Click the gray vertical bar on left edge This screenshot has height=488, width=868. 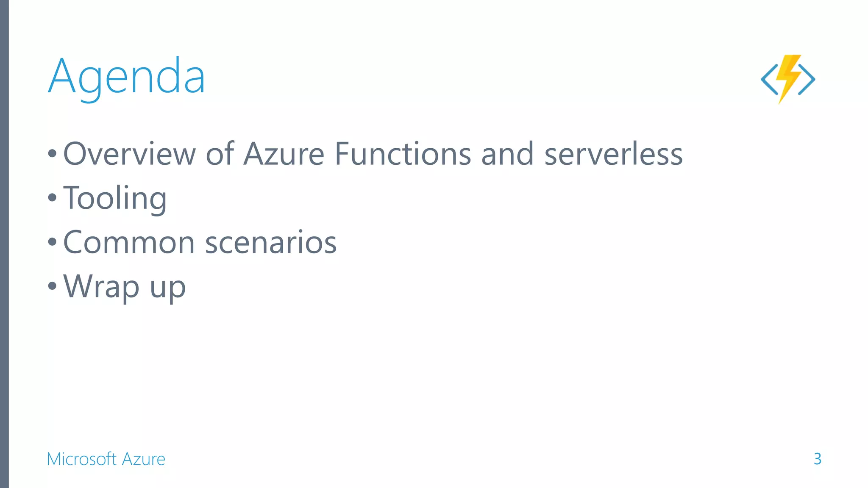pyautogui.click(x=4, y=244)
